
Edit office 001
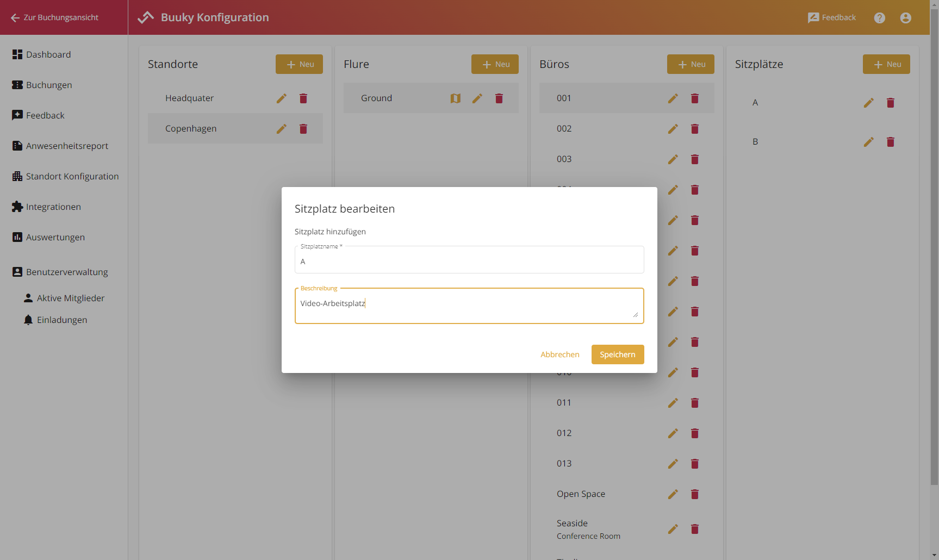pos(673,98)
